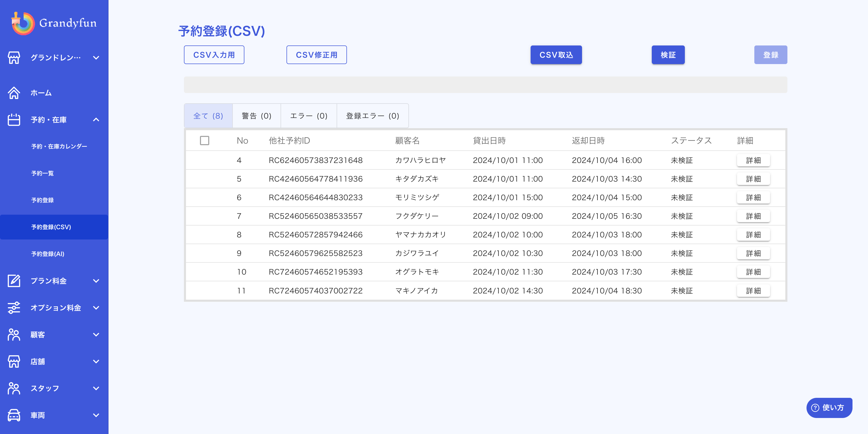Image resolution: width=868 pixels, height=434 pixels.
Task: Click the calendar icon for 予約・在庫
Action: pyautogui.click(x=14, y=120)
